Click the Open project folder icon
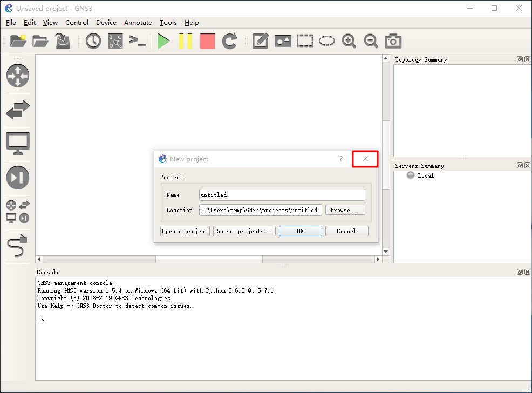532x393 pixels. (40, 40)
